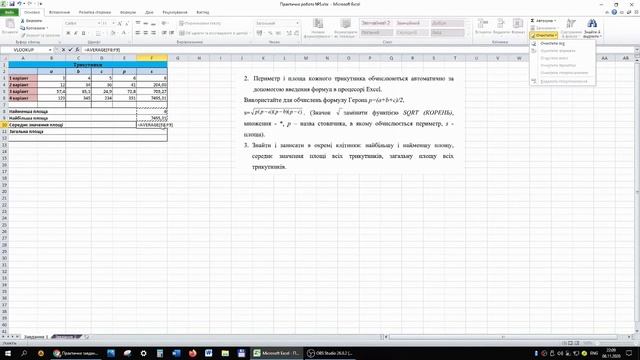Apply percent style number format
Viewport: 640px width, 360px height.
(x=269, y=33)
